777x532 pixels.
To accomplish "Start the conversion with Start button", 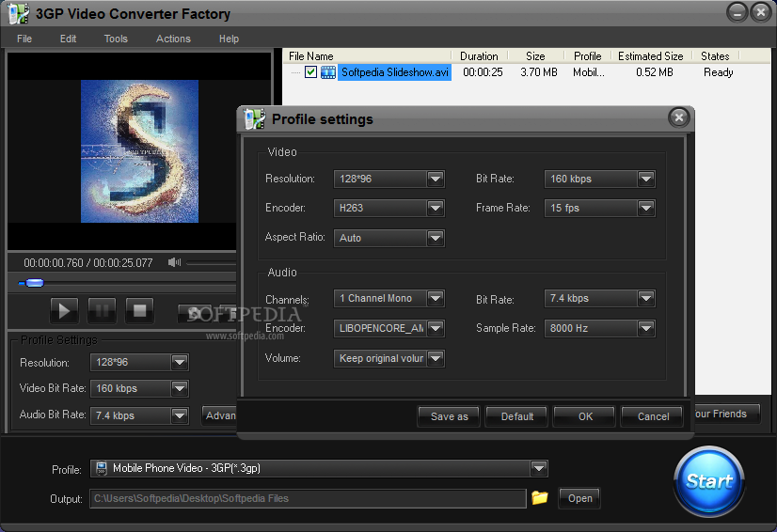I will click(x=709, y=481).
